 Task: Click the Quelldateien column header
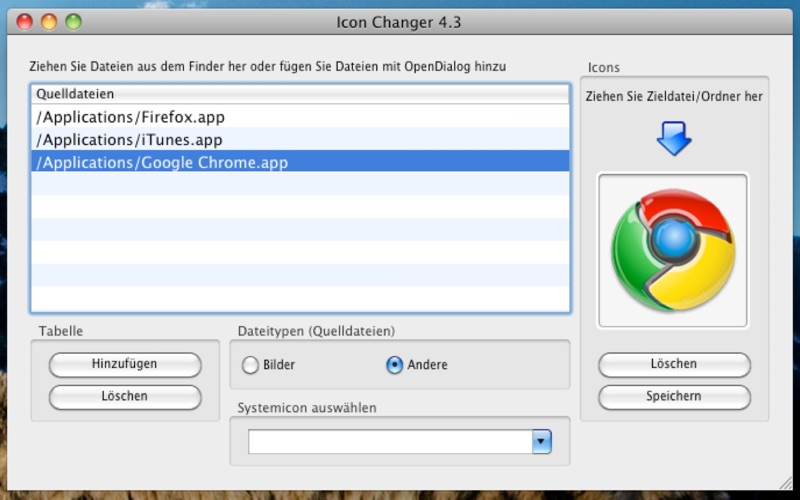coord(300,94)
